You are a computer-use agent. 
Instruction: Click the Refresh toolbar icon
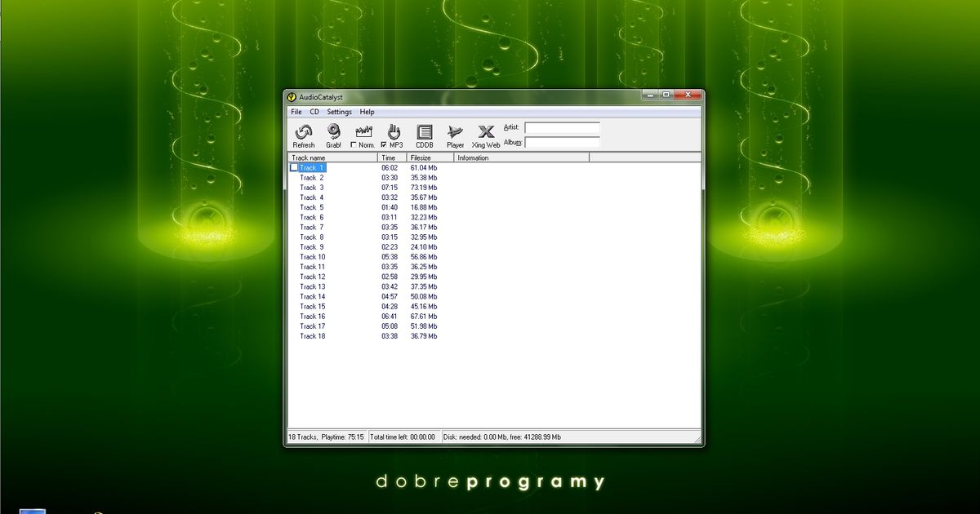(x=303, y=132)
